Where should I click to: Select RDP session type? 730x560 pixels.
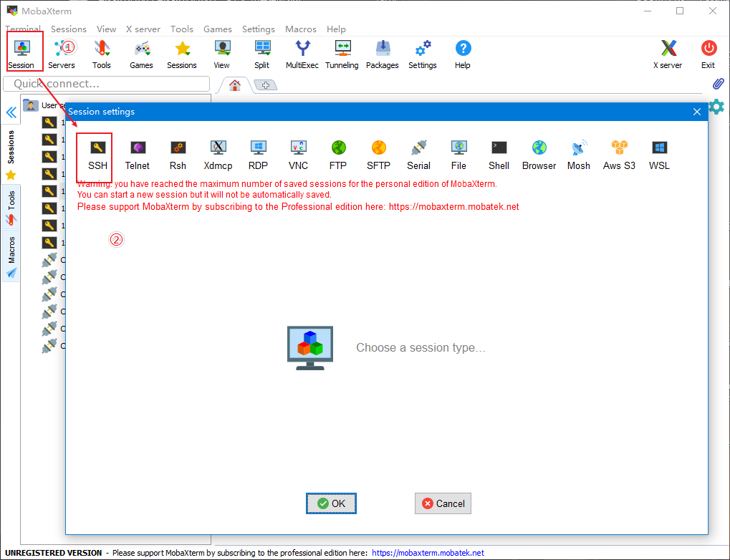tap(259, 155)
